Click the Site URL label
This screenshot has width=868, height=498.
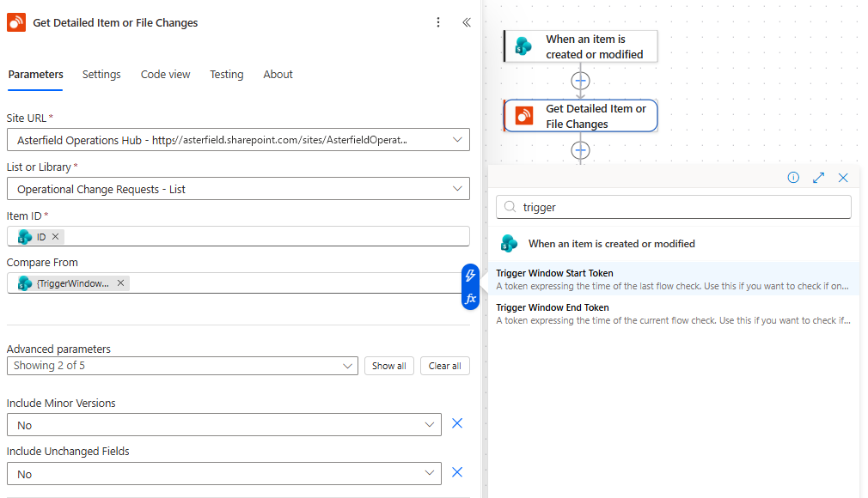[26, 118]
